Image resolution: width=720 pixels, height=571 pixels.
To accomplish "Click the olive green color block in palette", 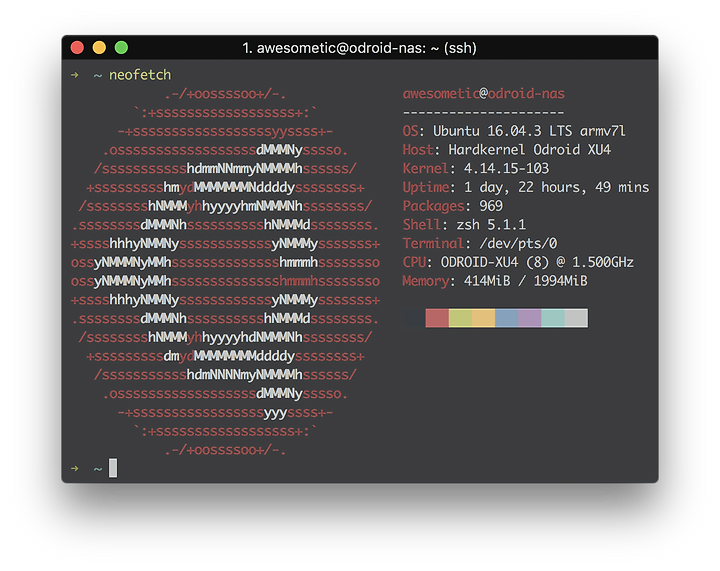I will pyautogui.click(x=461, y=318).
